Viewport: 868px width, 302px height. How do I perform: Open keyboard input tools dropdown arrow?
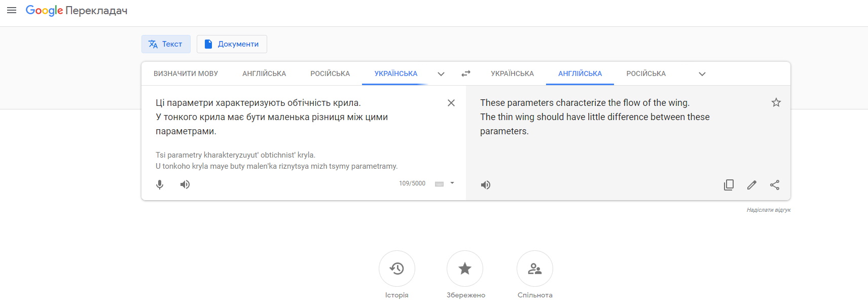[x=452, y=183]
